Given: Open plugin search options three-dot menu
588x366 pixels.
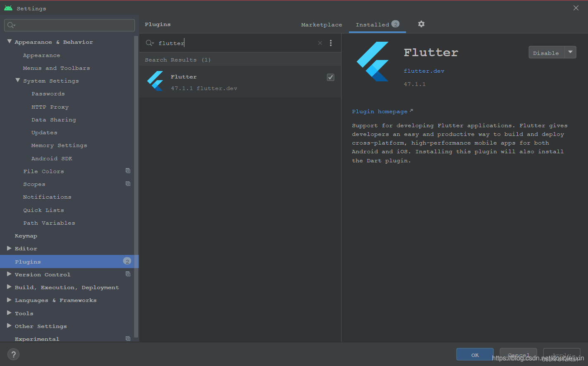Looking at the screenshot, I should 331,43.
